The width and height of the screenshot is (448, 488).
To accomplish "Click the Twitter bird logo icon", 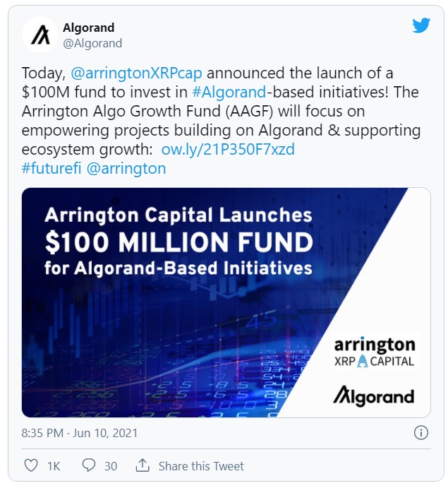I will click(420, 25).
